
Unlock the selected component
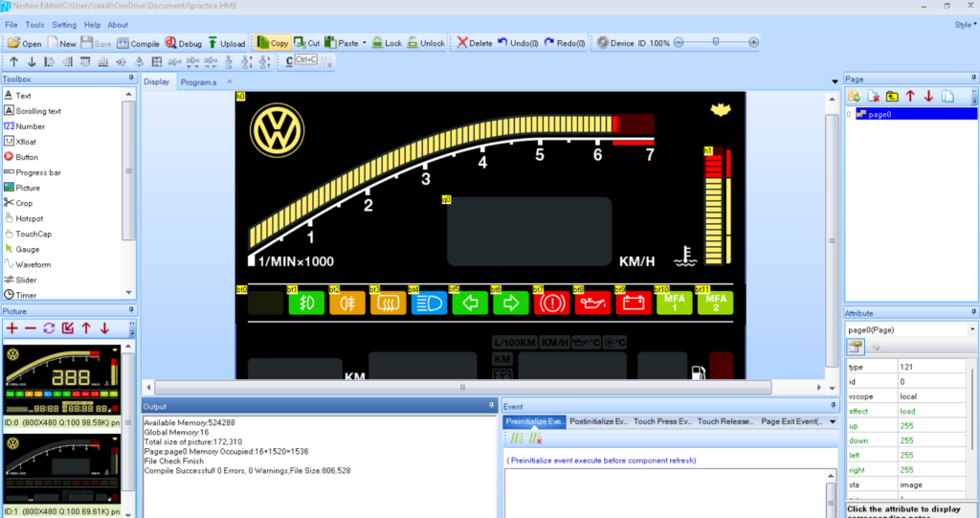tap(426, 43)
